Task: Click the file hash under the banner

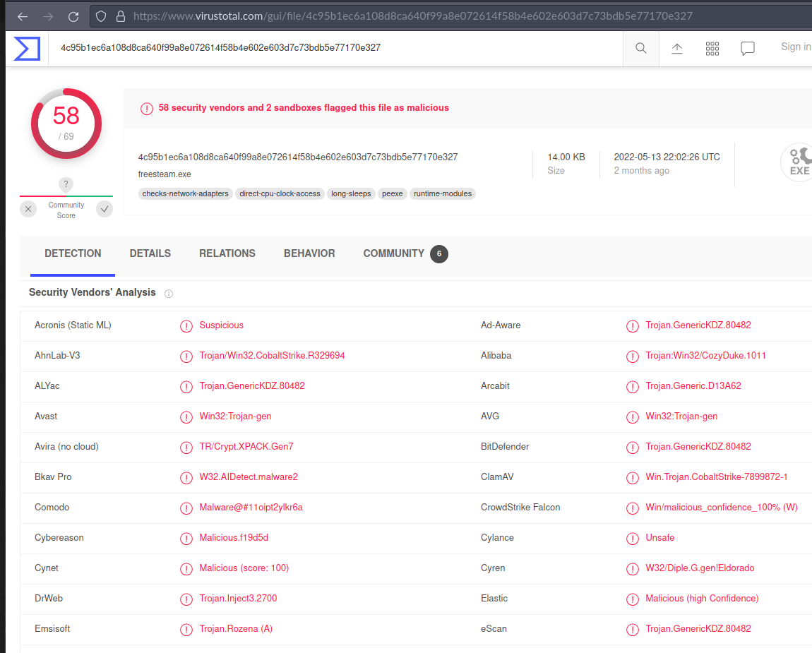Action: (298, 157)
